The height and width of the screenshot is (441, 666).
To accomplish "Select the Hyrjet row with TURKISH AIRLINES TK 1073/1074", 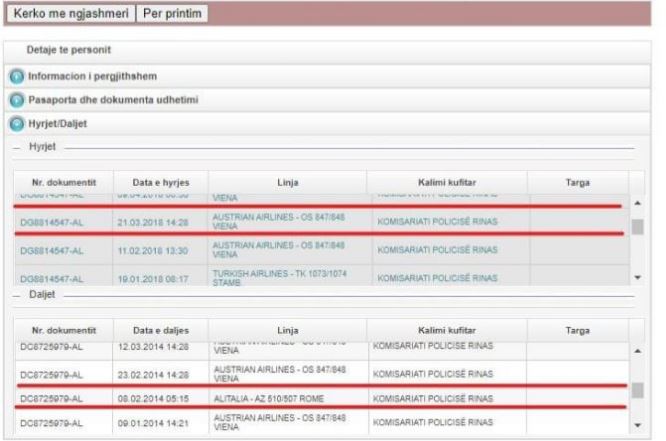I will [322, 276].
